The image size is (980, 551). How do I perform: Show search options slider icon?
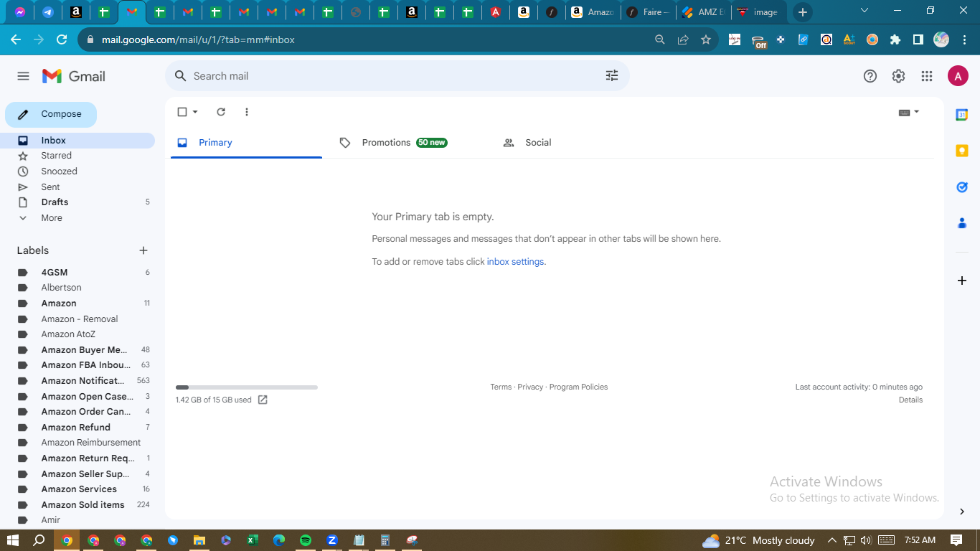pyautogui.click(x=612, y=75)
